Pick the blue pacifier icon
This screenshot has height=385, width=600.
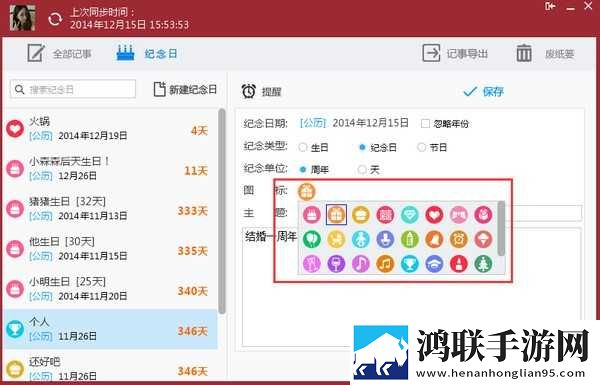pyautogui.click(x=385, y=239)
